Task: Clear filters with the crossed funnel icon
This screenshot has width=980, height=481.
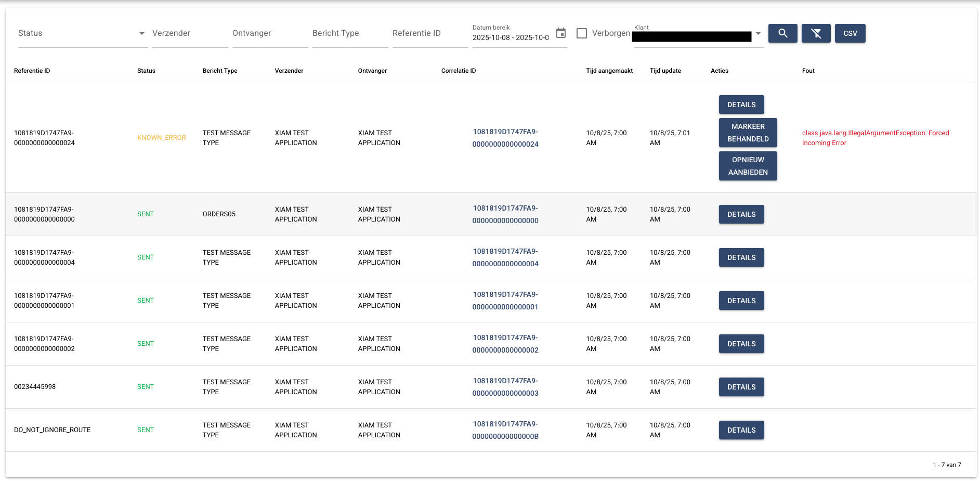Action: point(816,33)
